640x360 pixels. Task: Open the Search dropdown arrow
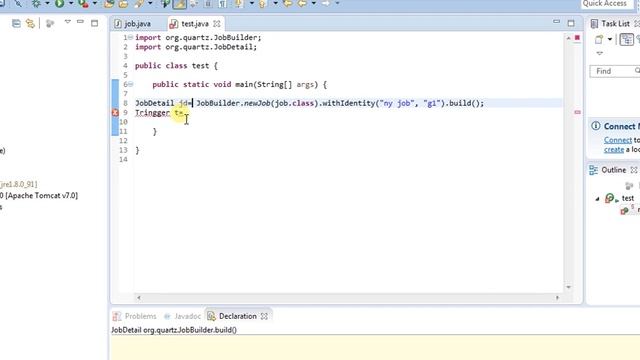pos(150,4)
